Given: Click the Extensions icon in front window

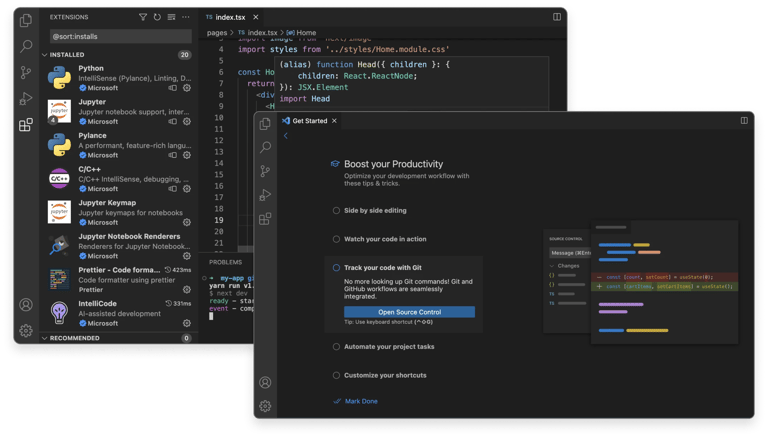Looking at the screenshot, I should [x=265, y=219].
